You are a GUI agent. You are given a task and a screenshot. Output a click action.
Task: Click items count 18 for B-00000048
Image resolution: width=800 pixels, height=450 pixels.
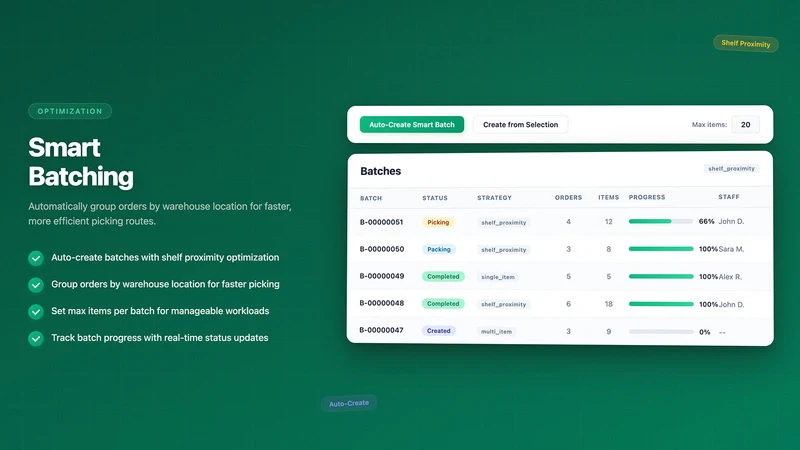tap(609, 304)
